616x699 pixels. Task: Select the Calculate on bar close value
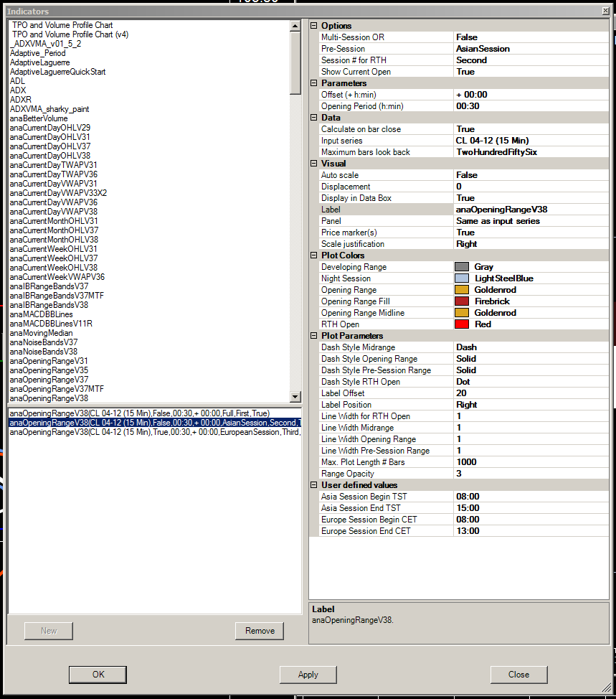click(531, 129)
